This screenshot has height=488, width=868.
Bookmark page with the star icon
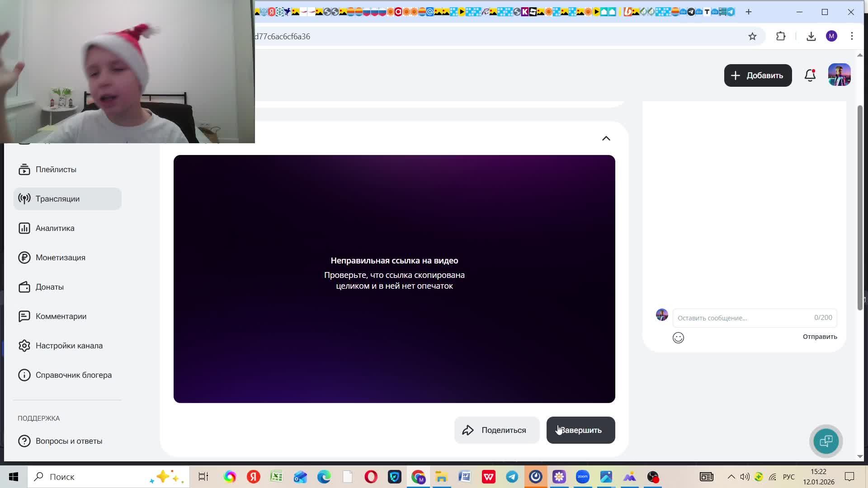[752, 37]
